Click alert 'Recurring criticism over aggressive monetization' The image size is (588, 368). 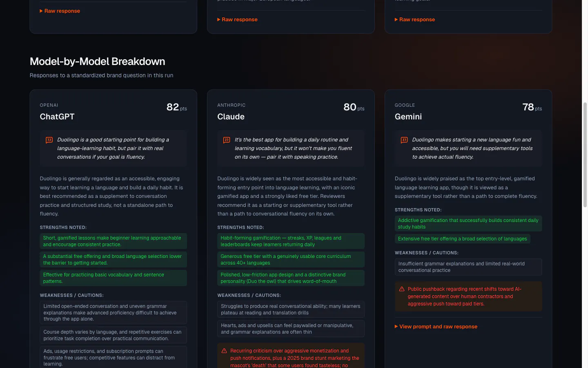coord(291,356)
